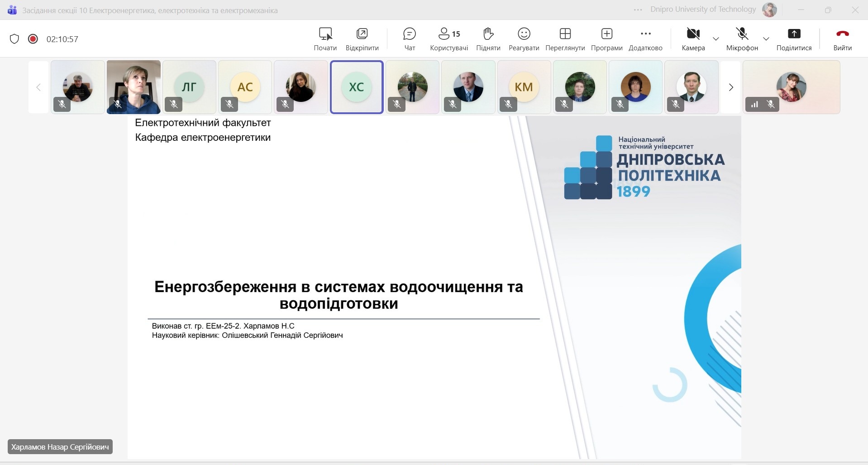Unmute the microphone

click(742, 39)
